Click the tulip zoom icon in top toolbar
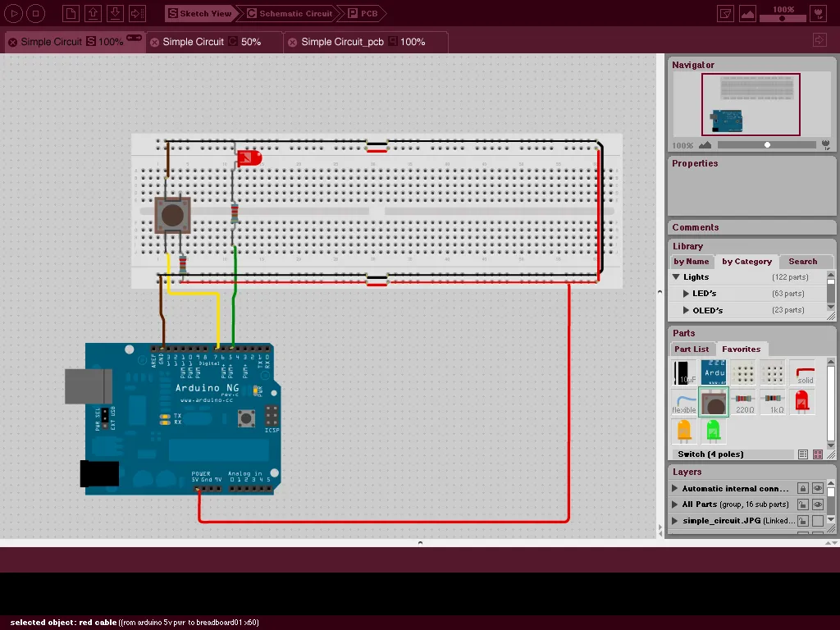 click(x=819, y=13)
